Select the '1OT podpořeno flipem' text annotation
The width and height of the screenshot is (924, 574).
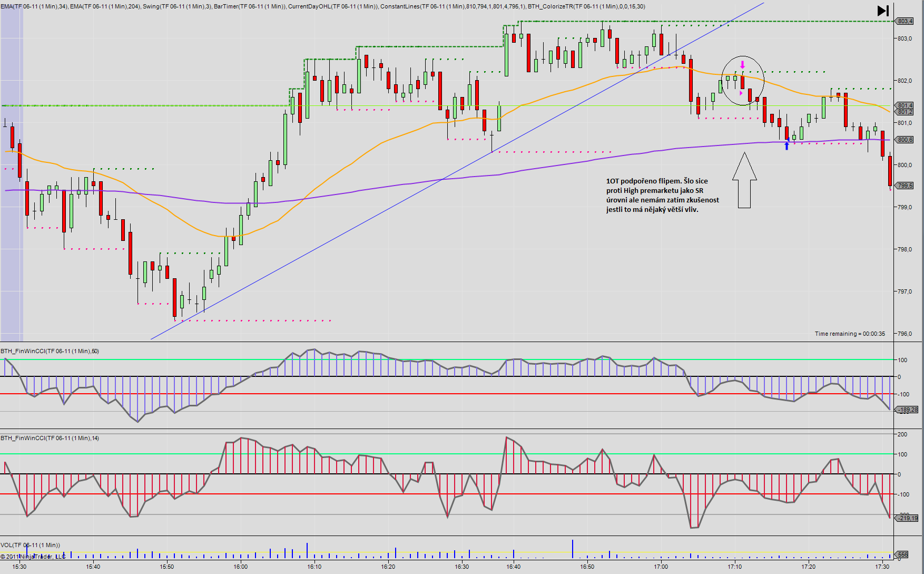pyautogui.click(x=662, y=195)
